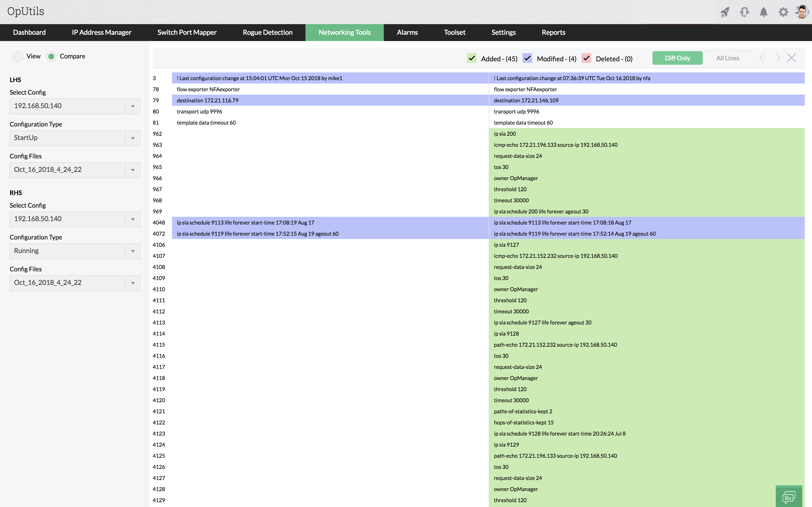Toggle the Deleted lines checkbox
Viewport: 812px width, 507px height.
coord(586,58)
